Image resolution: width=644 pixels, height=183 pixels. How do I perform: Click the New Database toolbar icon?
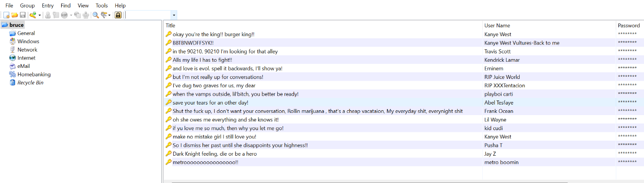click(x=6, y=15)
